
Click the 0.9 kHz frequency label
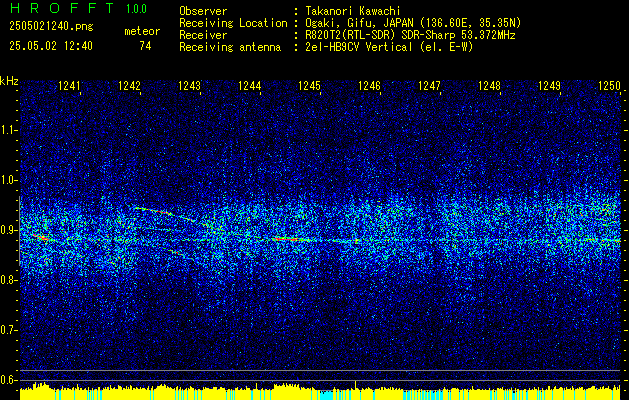point(8,230)
